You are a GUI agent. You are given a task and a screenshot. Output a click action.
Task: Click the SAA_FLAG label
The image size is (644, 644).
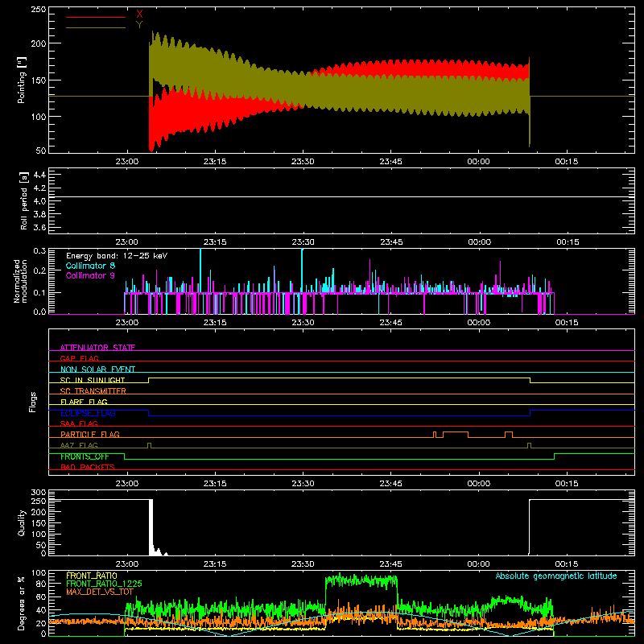79,423
